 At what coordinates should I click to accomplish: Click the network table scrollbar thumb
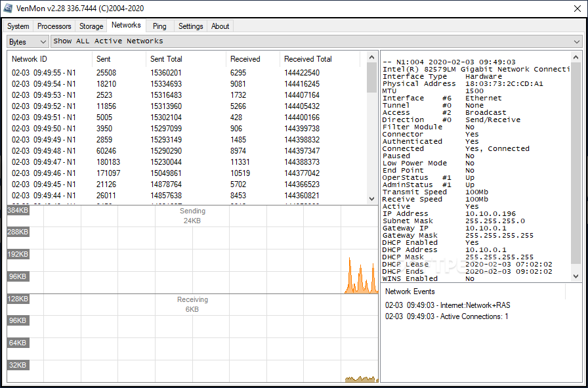coord(371,77)
